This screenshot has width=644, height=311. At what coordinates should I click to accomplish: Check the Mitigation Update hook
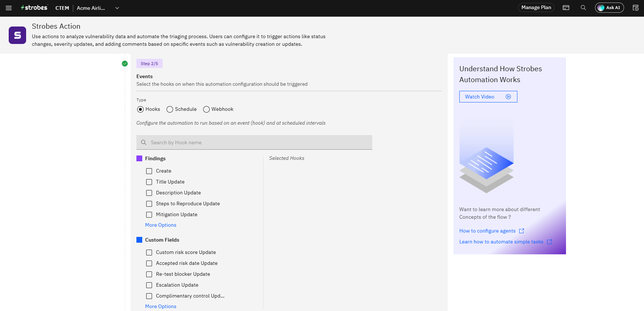(x=149, y=215)
